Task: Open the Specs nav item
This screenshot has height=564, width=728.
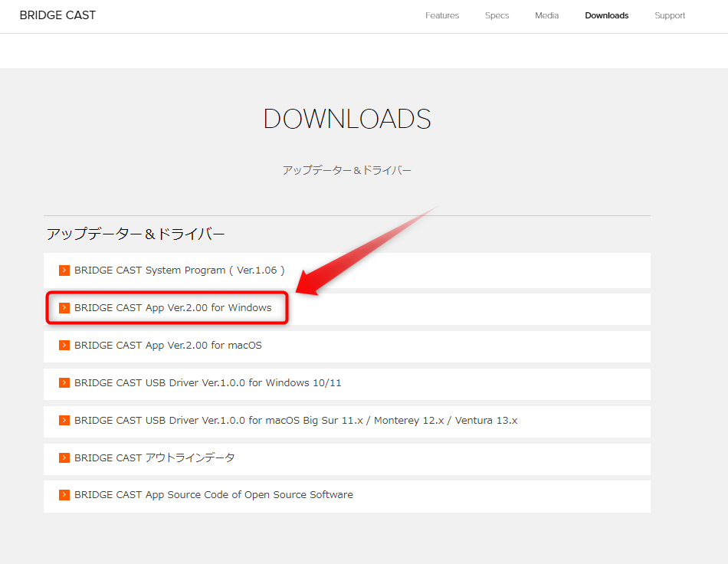Action: coord(497,15)
